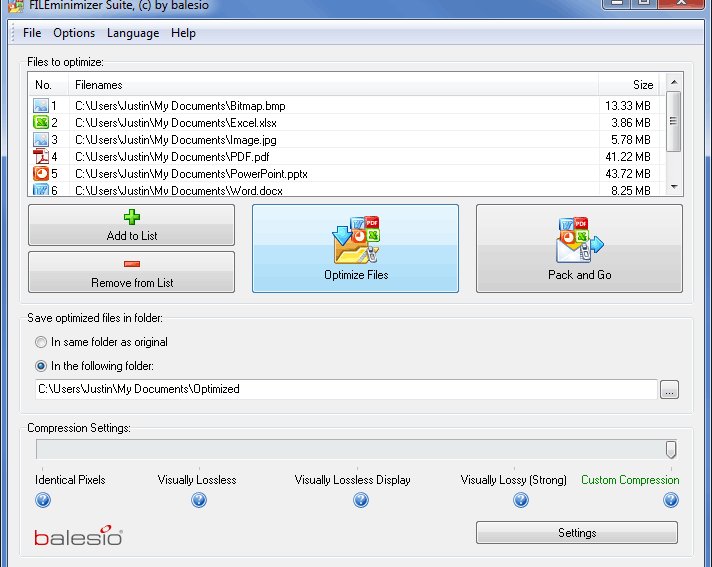This screenshot has height=567, width=712.
Task: Open compression Settings button
Action: (x=577, y=532)
